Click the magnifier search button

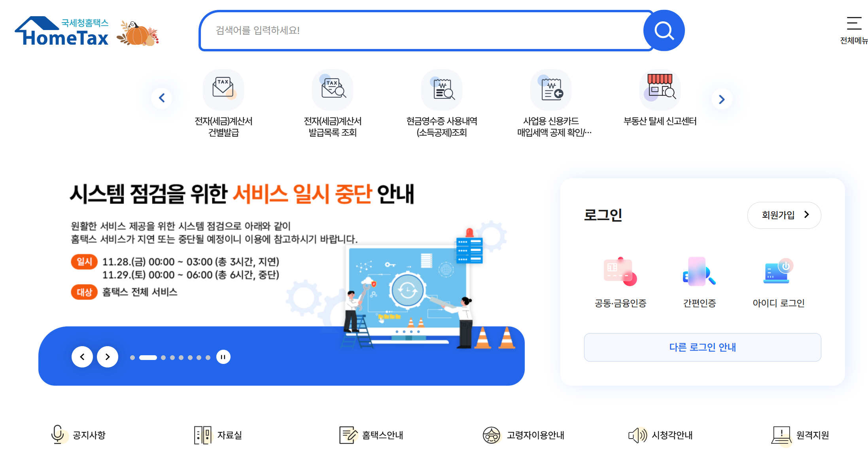coord(664,30)
